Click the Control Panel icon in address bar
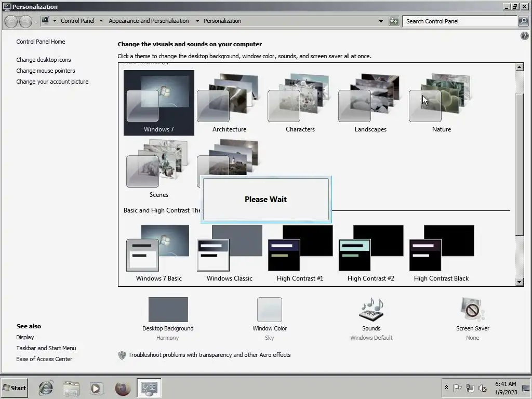Image resolution: width=532 pixels, height=399 pixels. click(46, 20)
